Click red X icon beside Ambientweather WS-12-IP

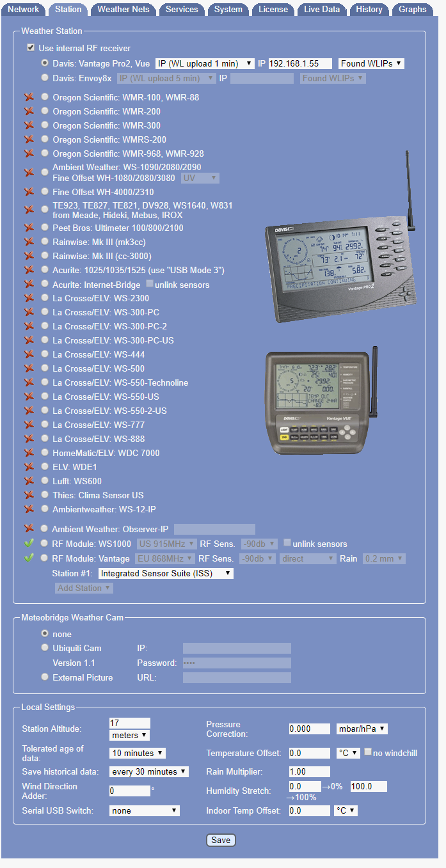click(x=29, y=509)
